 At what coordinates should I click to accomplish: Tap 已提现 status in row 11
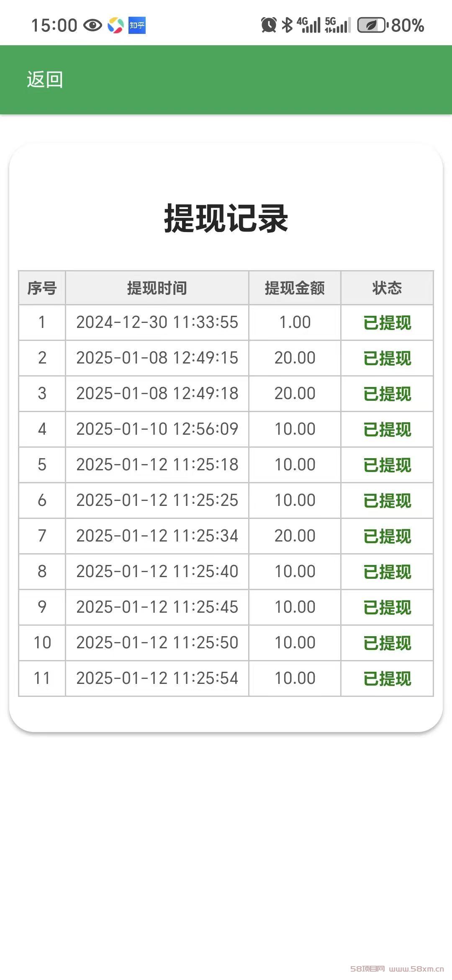pos(387,678)
